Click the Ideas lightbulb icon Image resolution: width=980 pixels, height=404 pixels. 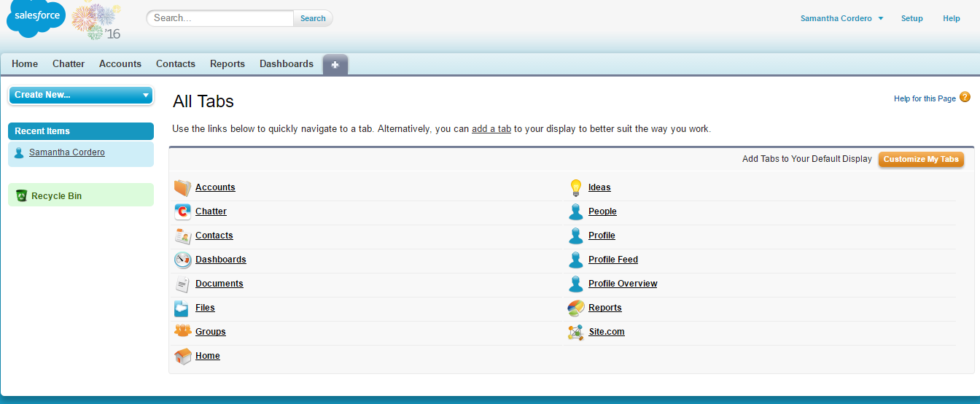576,187
